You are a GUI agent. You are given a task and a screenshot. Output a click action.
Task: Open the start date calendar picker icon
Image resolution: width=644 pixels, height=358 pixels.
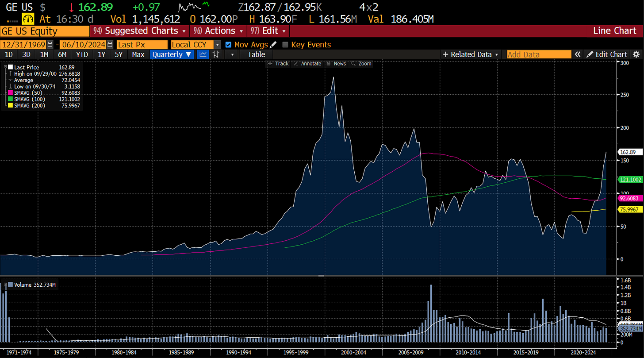pos(50,45)
